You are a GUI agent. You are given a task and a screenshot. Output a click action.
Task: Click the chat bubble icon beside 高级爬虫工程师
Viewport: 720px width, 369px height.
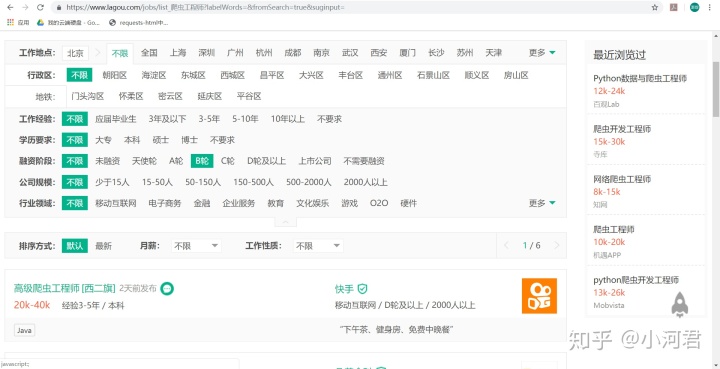pyautogui.click(x=167, y=288)
